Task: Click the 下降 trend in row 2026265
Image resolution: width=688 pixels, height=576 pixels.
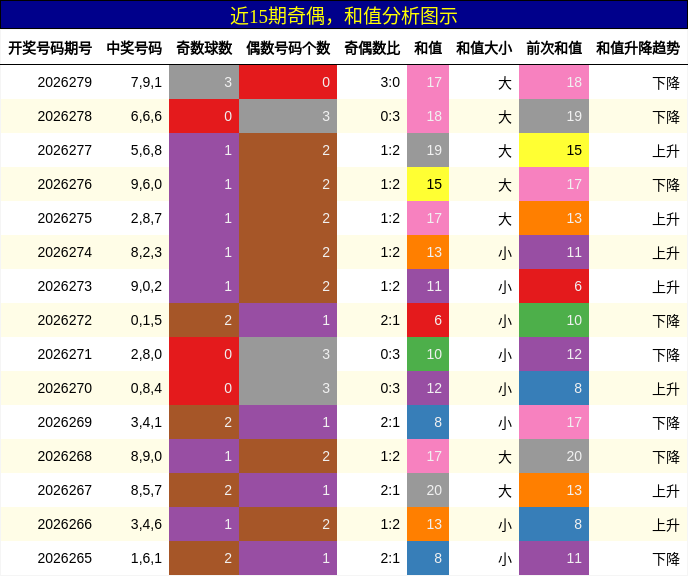Action: [666, 559]
